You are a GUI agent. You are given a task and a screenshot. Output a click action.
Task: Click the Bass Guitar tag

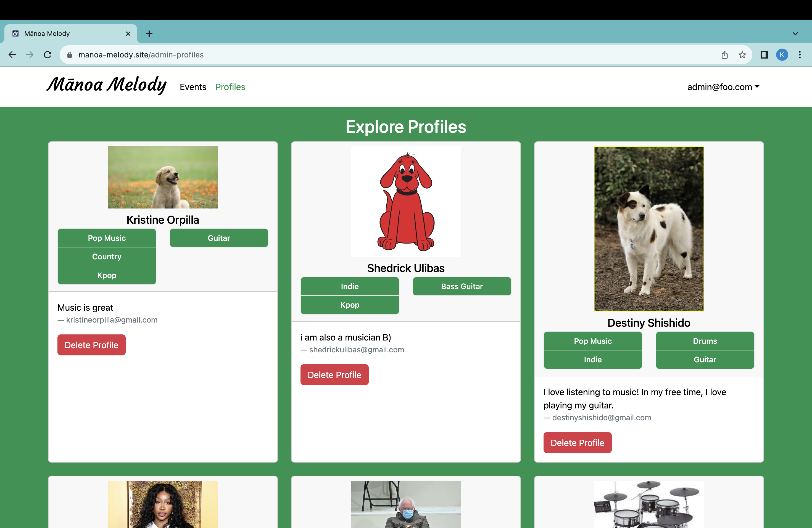(462, 287)
